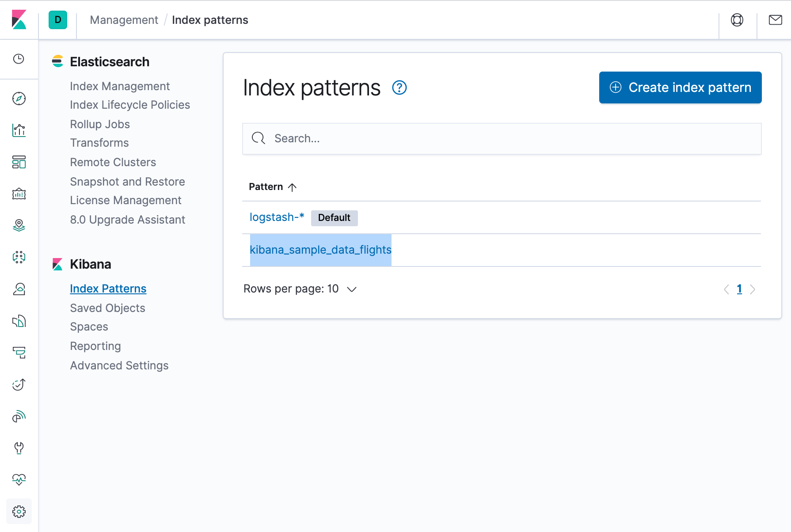Open Discover compass icon
Viewport: 791px width, 532px height.
pyautogui.click(x=19, y=99)
